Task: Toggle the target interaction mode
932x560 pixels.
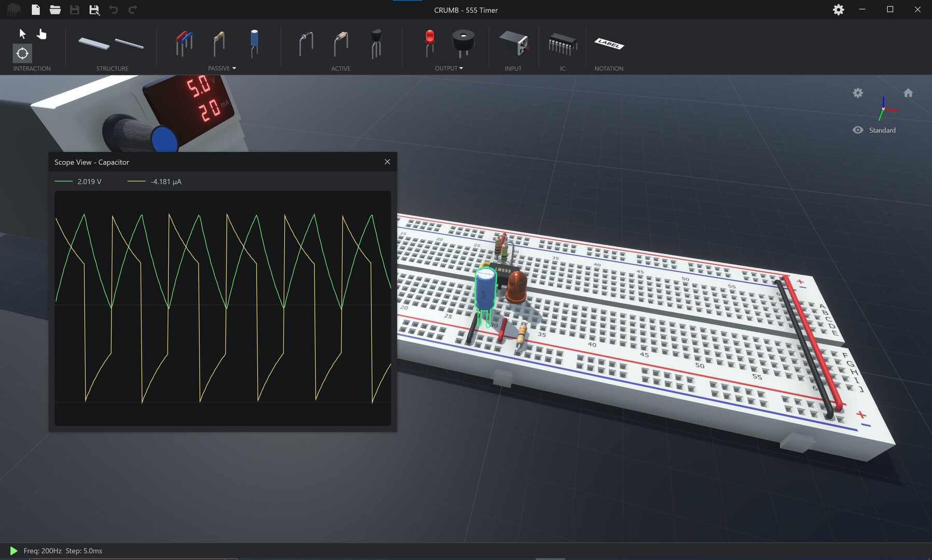Action: 22,53
